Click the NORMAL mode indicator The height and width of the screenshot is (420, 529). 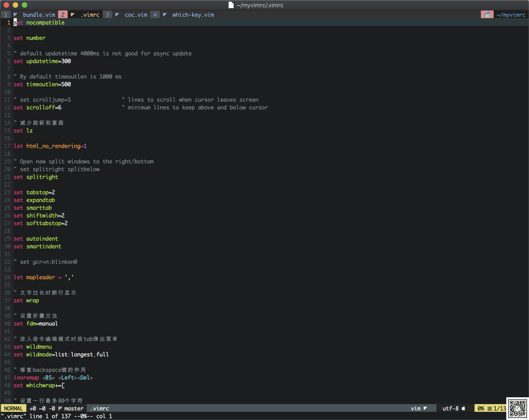click(14, 408)
